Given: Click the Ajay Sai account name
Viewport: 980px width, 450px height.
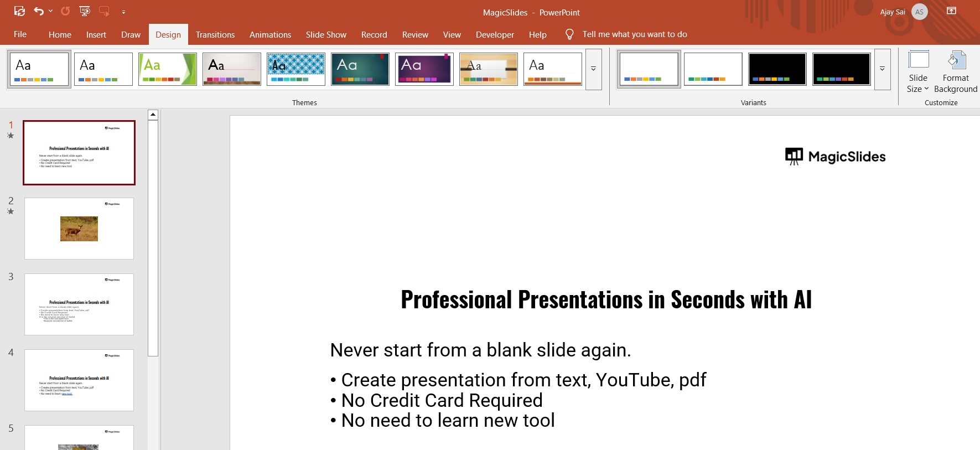Looking at the screenshot, I should 893,12.
